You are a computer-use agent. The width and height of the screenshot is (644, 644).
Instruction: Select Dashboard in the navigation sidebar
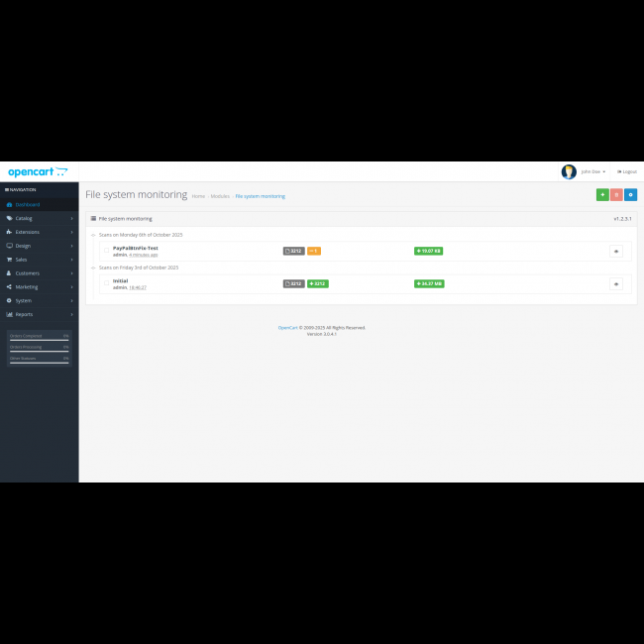click(x=39, y=204)
